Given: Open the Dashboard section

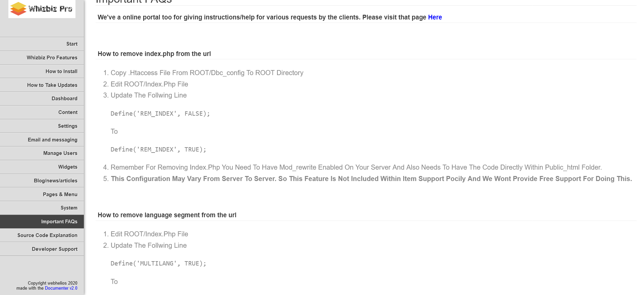Looking at the screenshot, I should pyautogui.click(x=42, y=99).
